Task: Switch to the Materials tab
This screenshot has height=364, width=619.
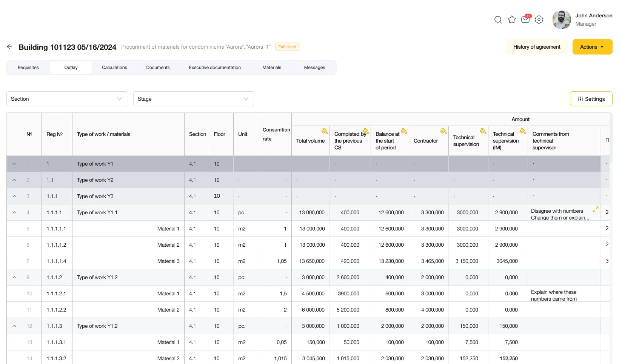Action: click(x=272, y=68)
